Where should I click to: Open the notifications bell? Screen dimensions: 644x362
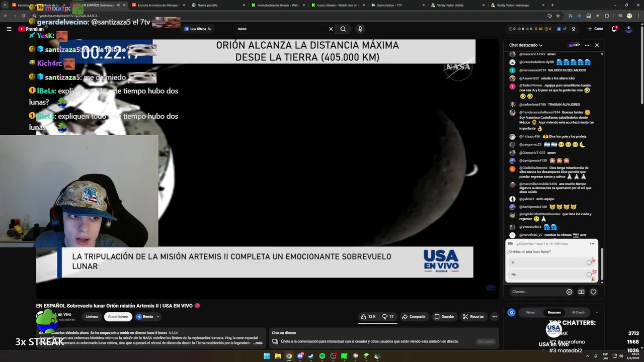point(614,29)
